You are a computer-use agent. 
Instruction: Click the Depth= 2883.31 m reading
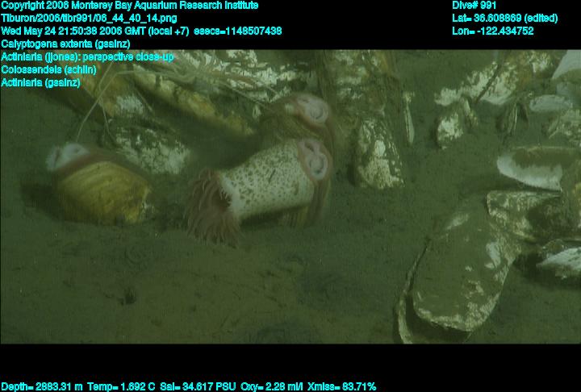(42, 387)
